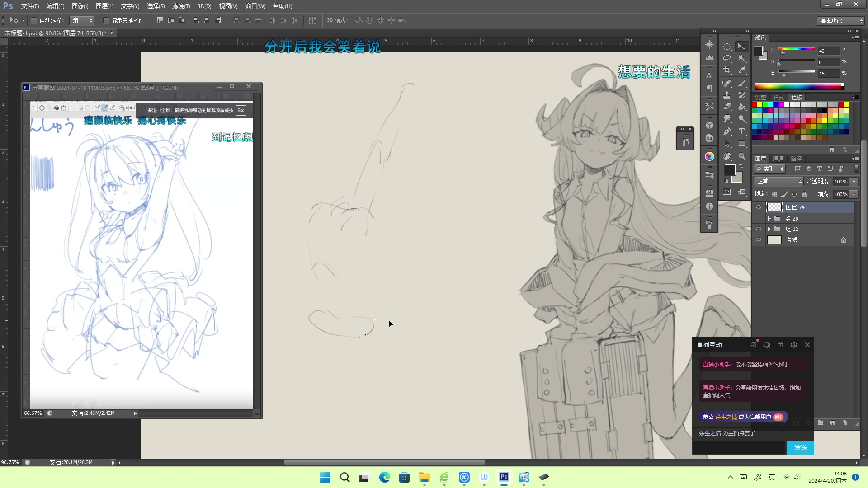Click the B brightness value field

pyautogui.click(x=829, y=73)
